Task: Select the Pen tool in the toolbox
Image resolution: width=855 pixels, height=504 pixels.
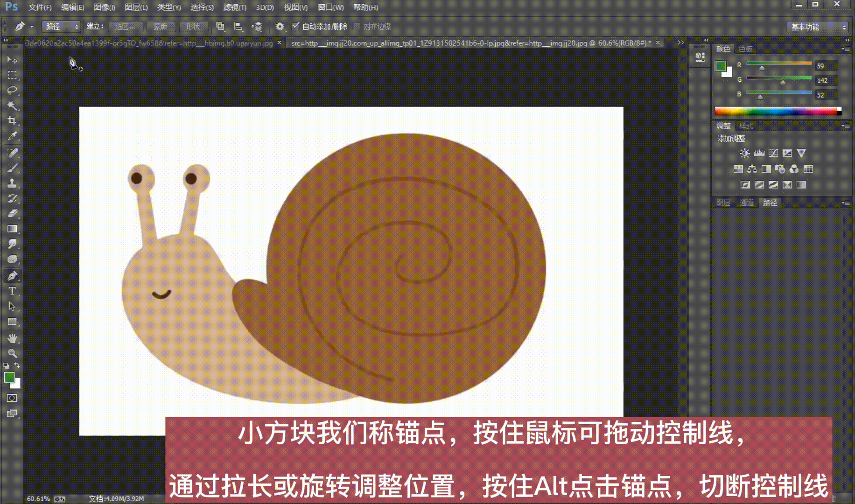Action: click(12, 276)
